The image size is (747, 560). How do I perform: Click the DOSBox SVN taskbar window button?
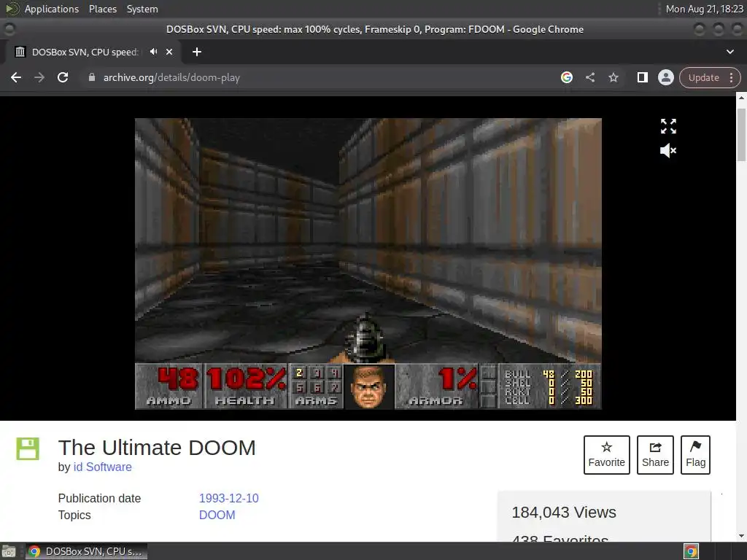[x=86, y=551]
